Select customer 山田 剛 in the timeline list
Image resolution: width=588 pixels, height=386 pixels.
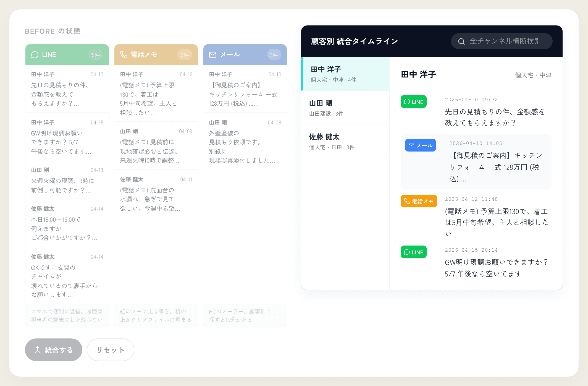coord(345,108)
